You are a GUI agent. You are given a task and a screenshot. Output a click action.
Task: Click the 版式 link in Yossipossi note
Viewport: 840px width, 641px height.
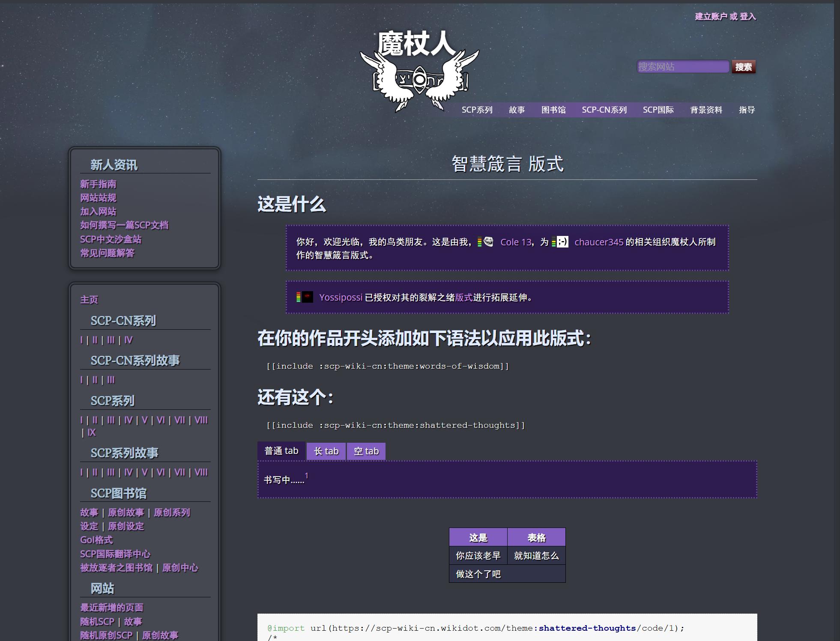click(x=463, y=298)
